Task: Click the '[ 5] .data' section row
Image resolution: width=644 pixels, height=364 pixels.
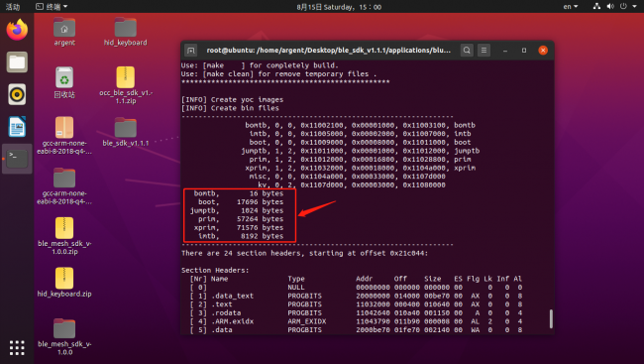Action: (x=356, y=330)
